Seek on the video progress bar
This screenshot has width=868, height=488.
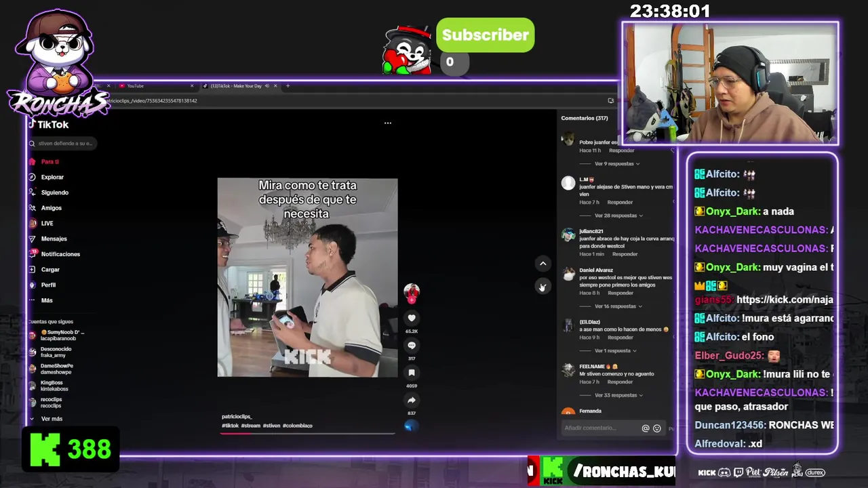point(307,433)
